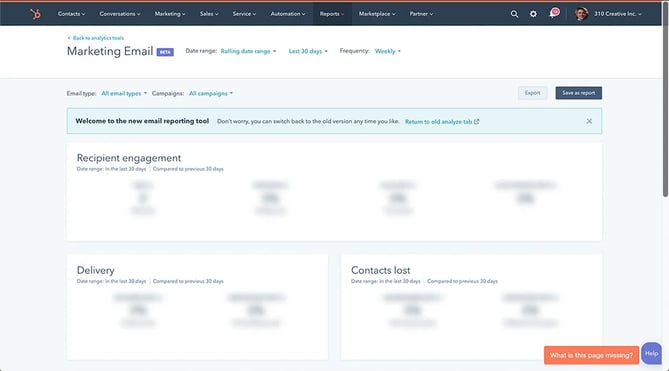
Task: Expand the Last 30 days dropdown
Action: point(308,51)
